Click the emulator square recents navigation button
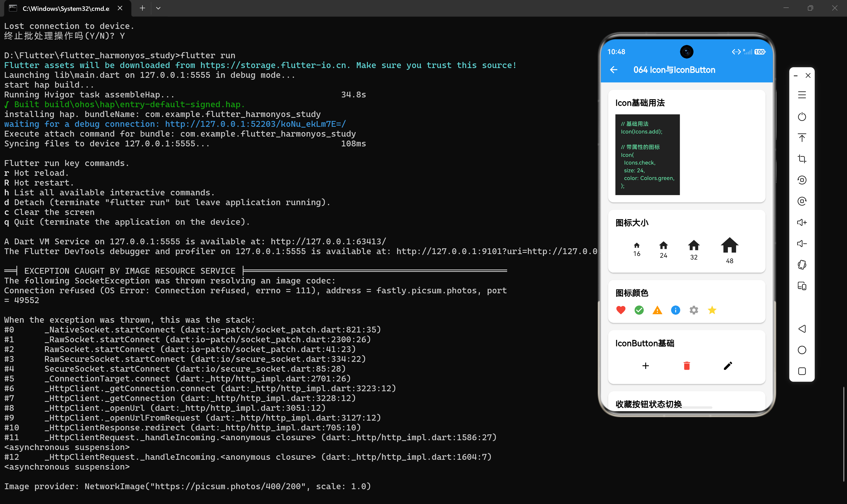 802,371
